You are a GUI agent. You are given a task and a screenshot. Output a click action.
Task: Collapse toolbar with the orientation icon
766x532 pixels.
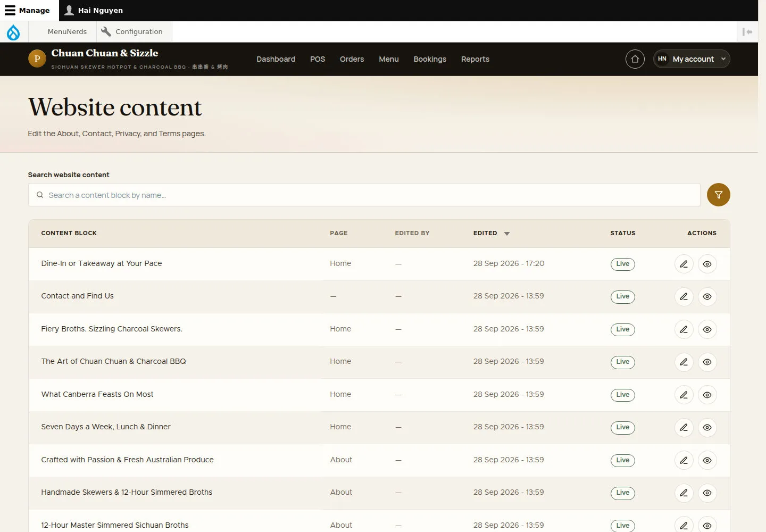coord(747,32)
